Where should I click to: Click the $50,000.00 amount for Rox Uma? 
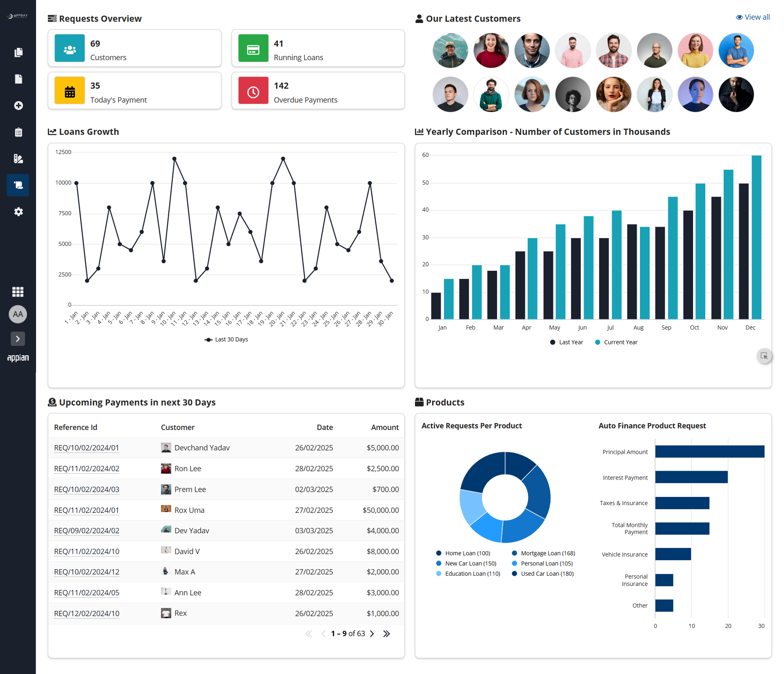[381, 510]
